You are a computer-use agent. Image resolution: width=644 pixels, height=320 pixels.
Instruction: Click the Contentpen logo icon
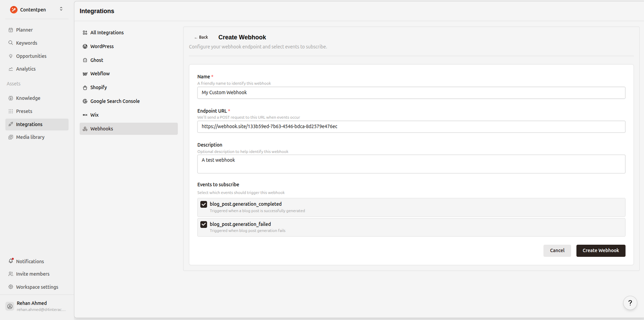14,10
